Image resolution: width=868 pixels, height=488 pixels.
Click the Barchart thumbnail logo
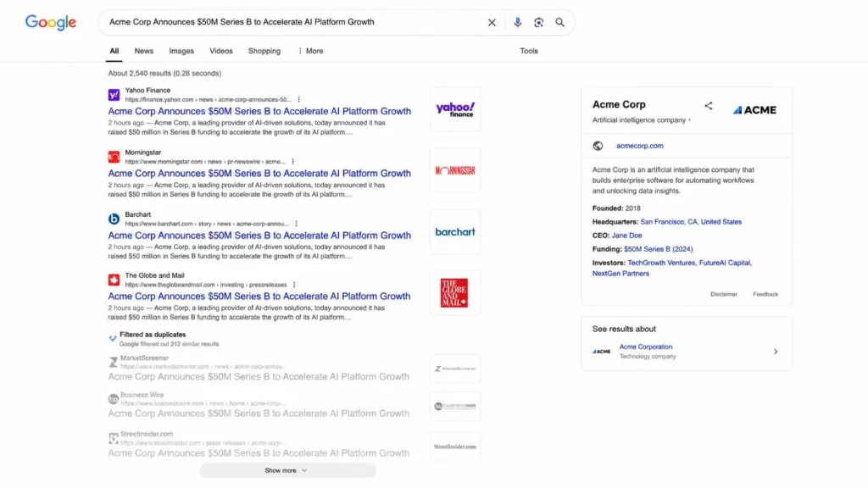pyautogui.click(x=455, y=232)
